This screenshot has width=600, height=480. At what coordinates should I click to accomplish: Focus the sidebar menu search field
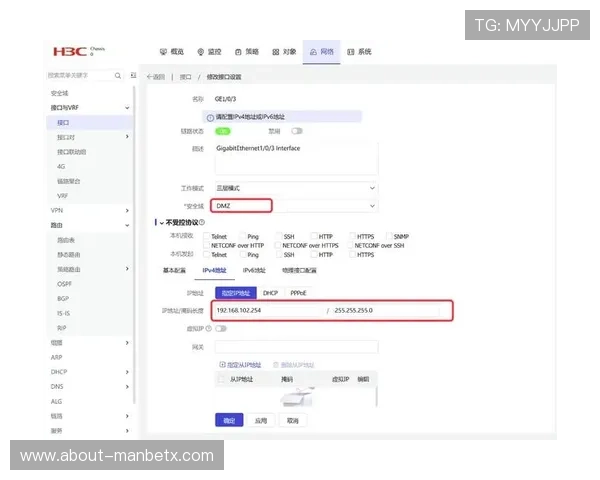click(80, 75)
